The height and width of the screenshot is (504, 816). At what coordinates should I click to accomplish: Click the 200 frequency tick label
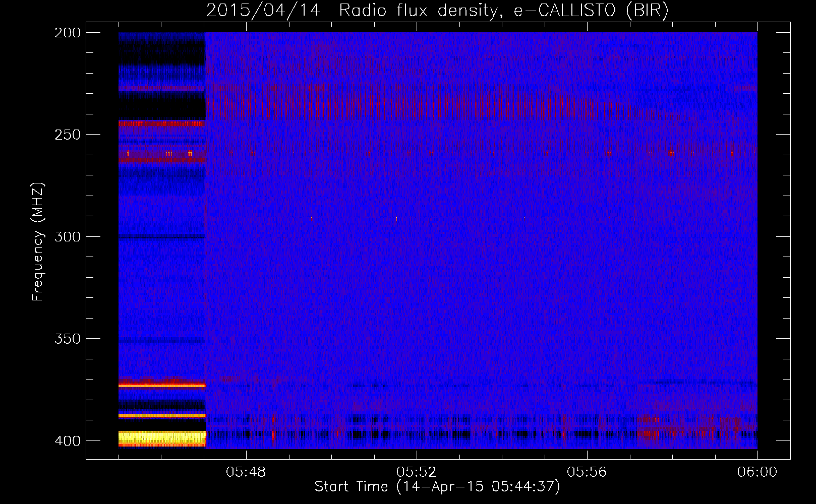click(x=68, y=33)
